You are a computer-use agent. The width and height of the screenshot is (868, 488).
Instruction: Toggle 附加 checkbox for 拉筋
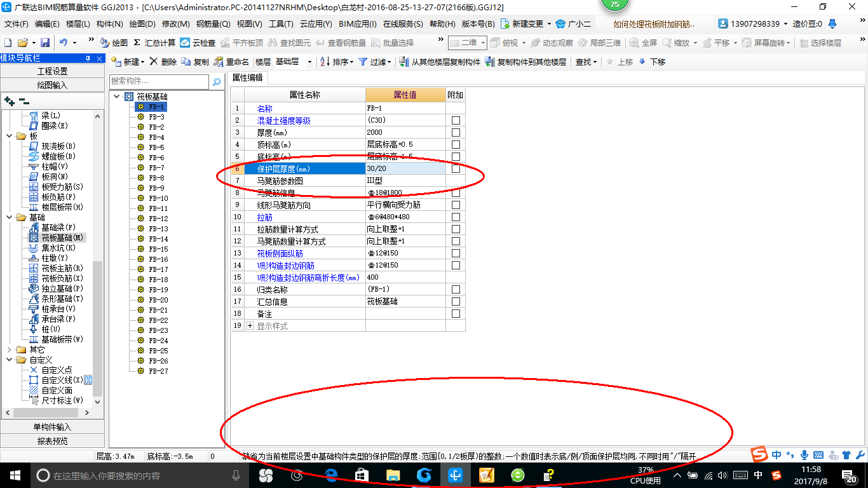click(456, 217)
